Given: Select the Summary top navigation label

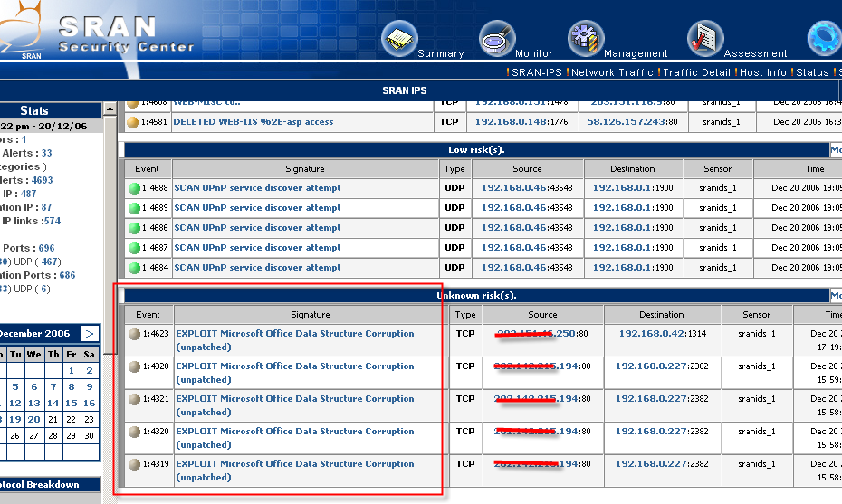Looking at the screenshot, I should click(440, 53).
